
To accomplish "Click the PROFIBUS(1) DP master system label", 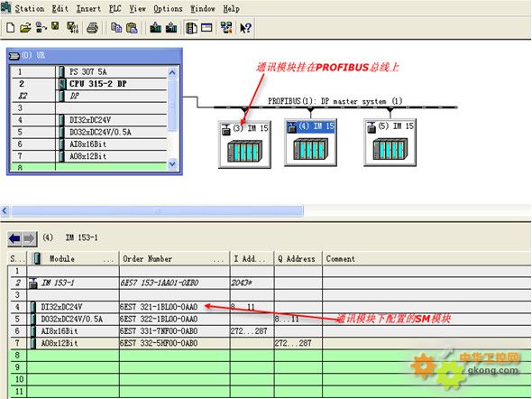I will [335, 101].
